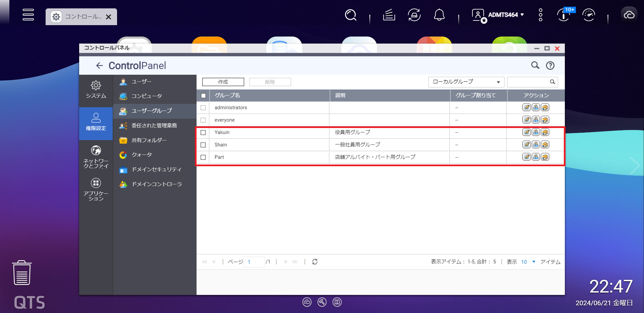Edit shared folder permissions for Part
The height and width of the screenshot is (313, 644).
coord(545,157)
